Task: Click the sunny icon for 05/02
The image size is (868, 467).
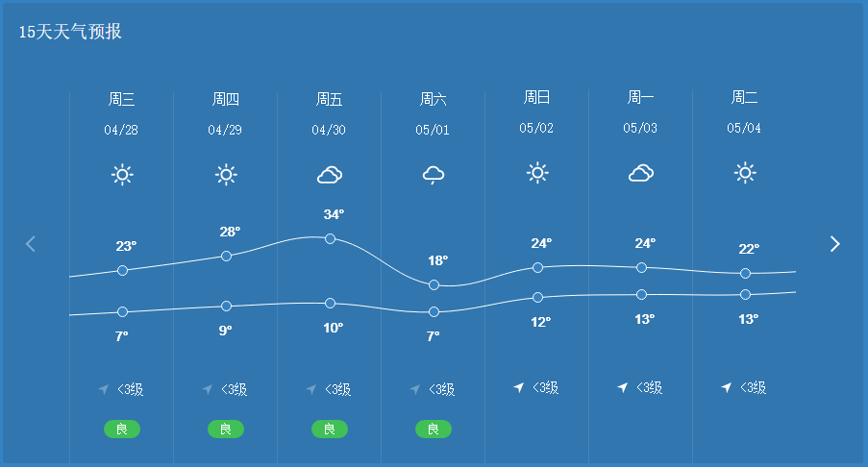Action: pyautogui.click(x=537, y=173)
